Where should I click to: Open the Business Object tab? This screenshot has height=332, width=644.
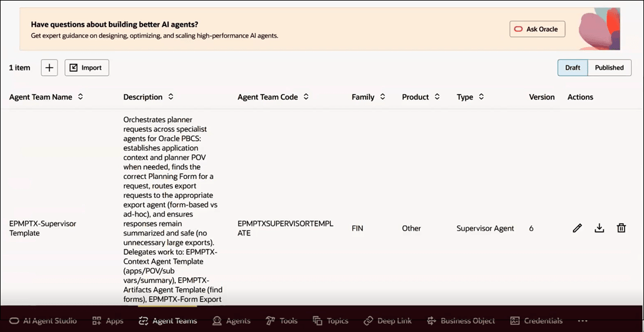461,321
